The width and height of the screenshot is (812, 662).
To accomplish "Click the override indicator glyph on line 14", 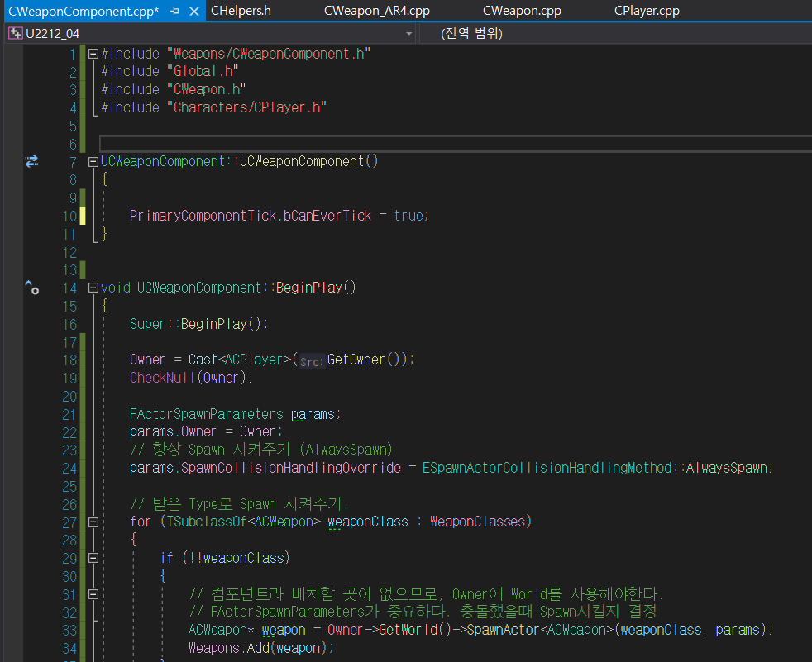I will click(x=32, y=288).
